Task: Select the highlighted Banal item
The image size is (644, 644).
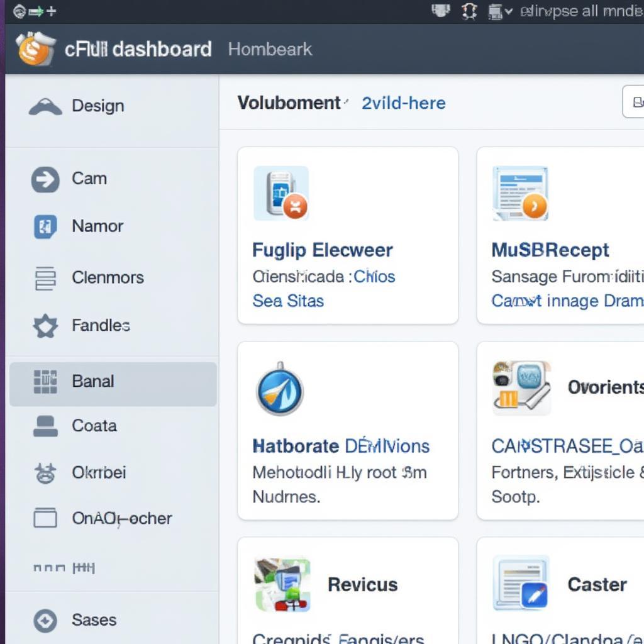Action: 113,384
